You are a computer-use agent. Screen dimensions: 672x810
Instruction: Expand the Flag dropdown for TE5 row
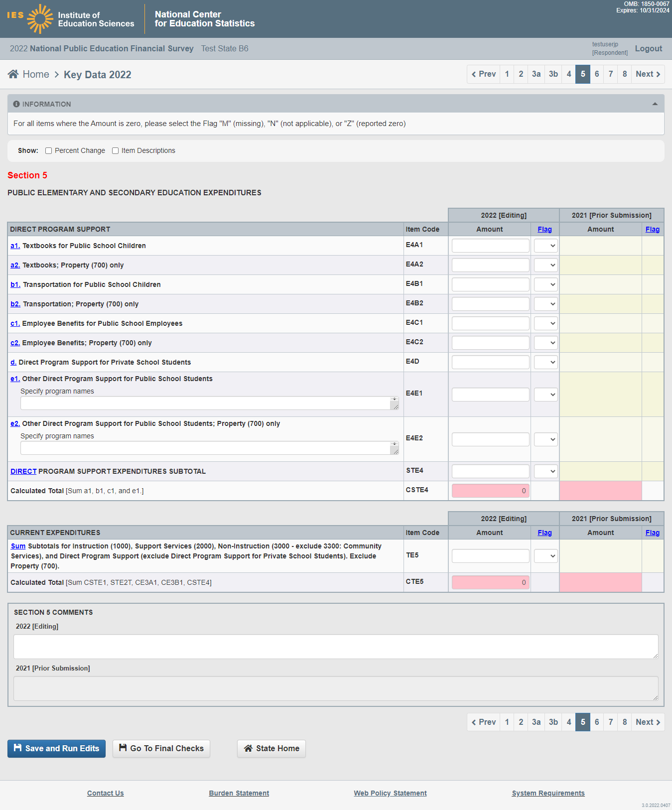coord(545,556)
